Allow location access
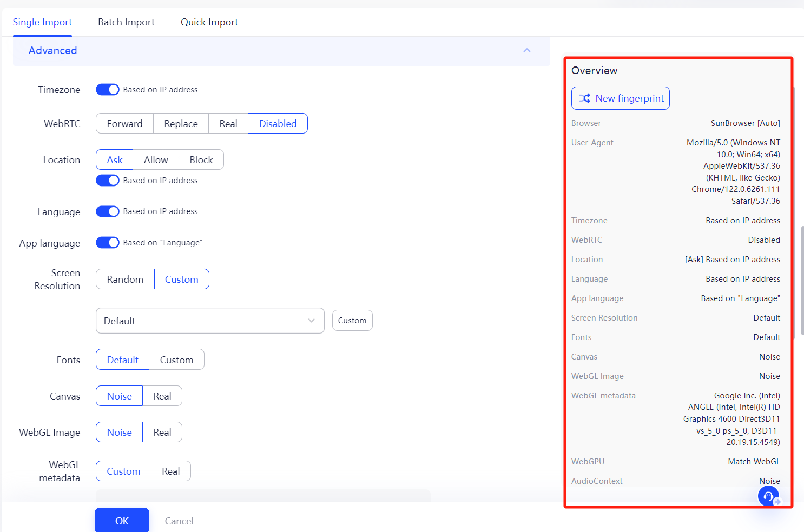 tap(156, 159)
